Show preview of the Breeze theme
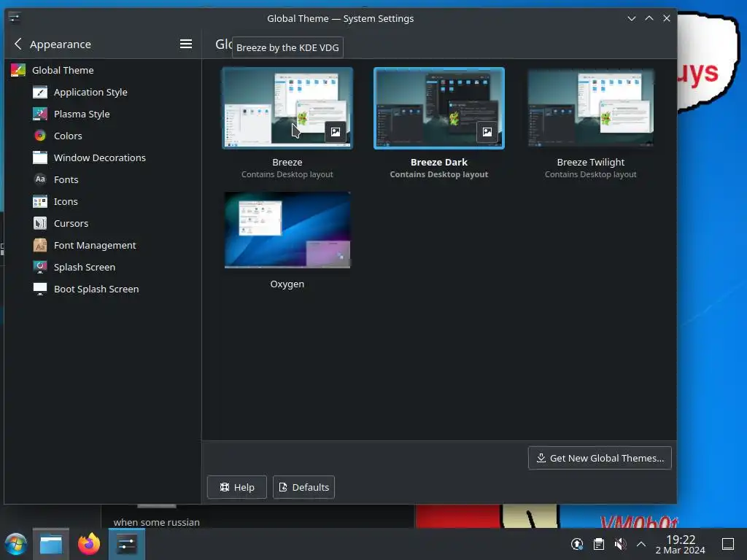747x560 pixels. pyautogui.click(x=336, y=132)
